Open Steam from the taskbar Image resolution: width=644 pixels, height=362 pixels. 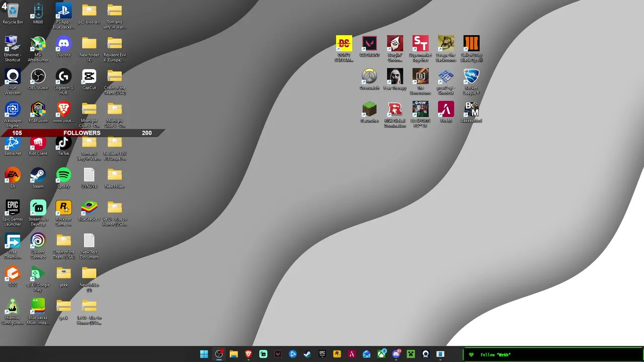[307, 354]
